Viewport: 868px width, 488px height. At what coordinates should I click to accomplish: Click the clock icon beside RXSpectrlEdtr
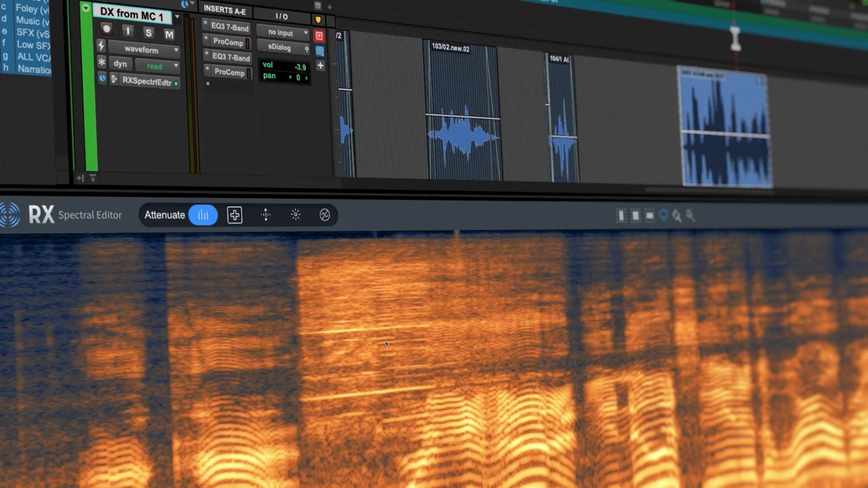[102, 78]
